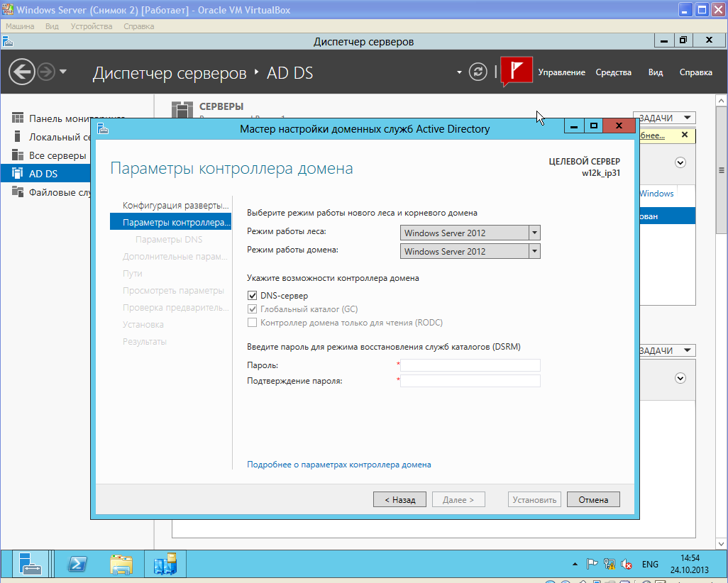The width and height of the screenshot is (728, 583).
Task: Open Action Center flag in system tray
Action: pyautogui.click(x=592, y=564)
